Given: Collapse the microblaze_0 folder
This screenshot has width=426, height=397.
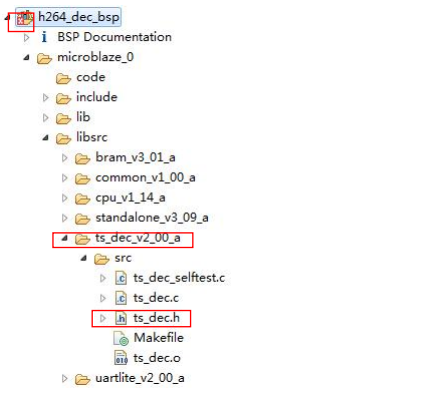Looking at the screenshot, I should [27, 58].
